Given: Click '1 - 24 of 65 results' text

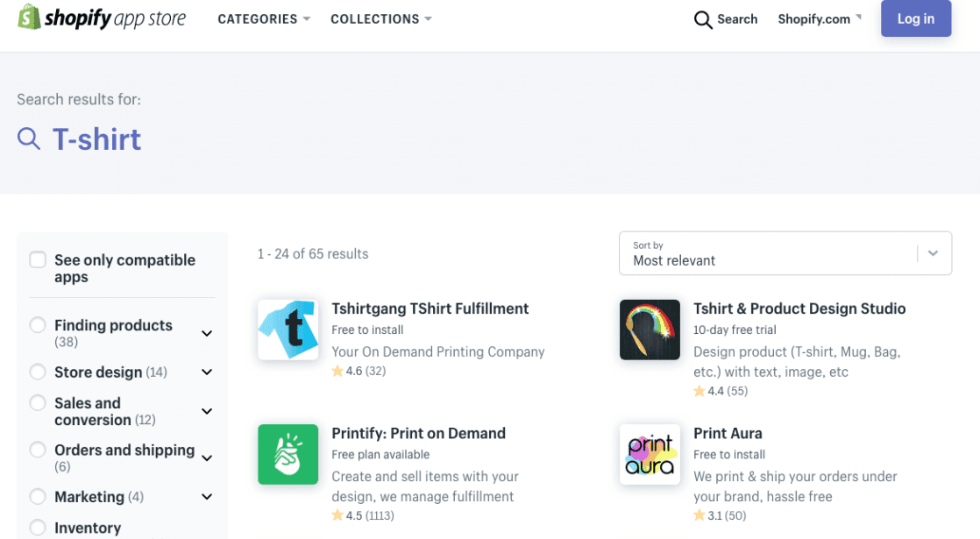Looking at the screenshot, I should [313, 254].
